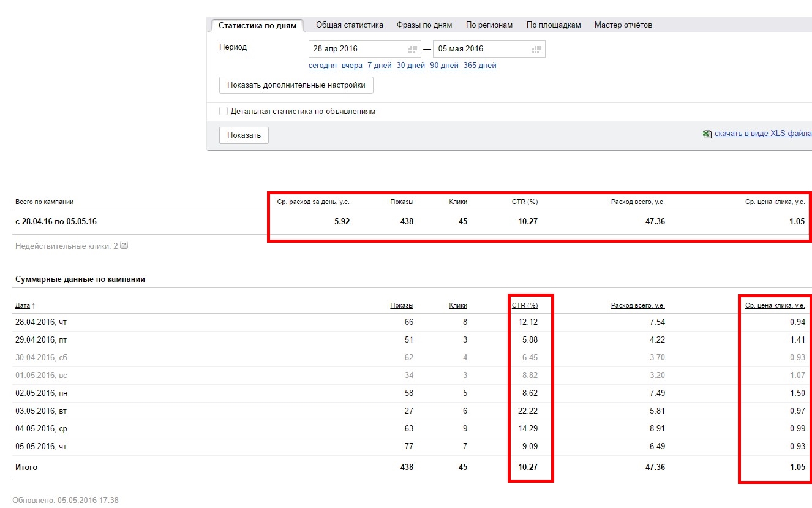Screen dimensions: 812x508
Task: Click the click price value 1.50
Action: tap(797, 393)
